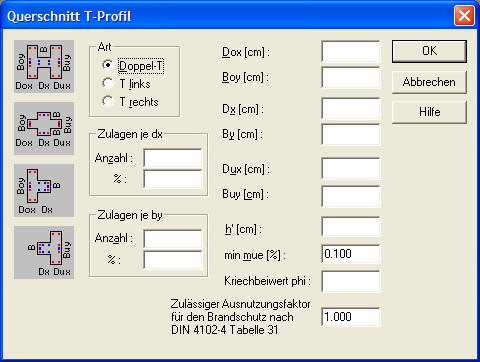Click the cross-shaped profile diagram thumbnail
Viewport: 480px width, 362px height.
click(44, 128)
